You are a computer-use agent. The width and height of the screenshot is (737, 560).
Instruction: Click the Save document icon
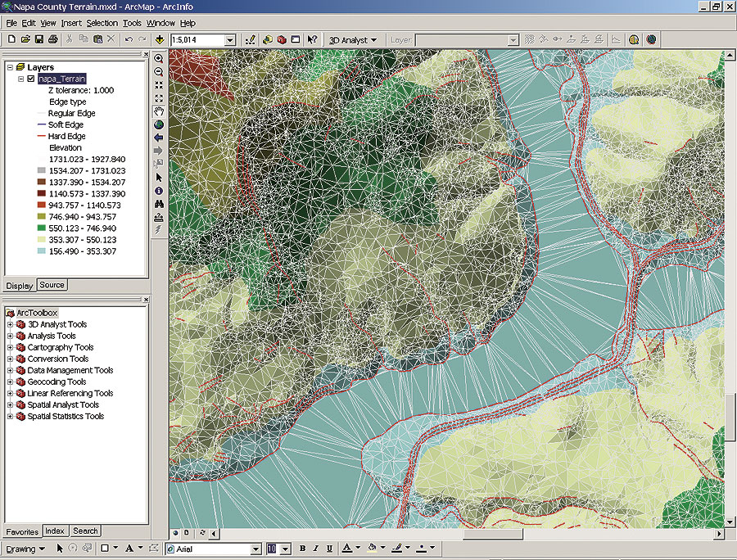(38, 39)
